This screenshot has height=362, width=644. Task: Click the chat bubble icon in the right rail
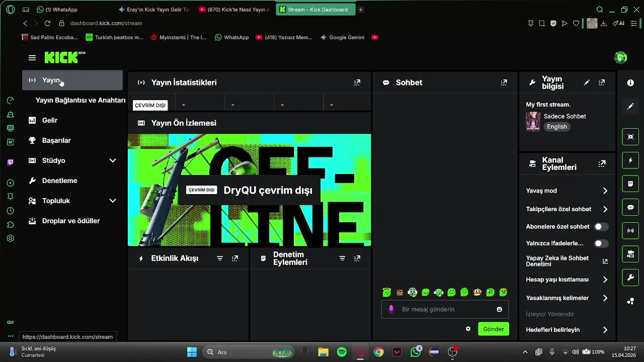tap(630, 207)
